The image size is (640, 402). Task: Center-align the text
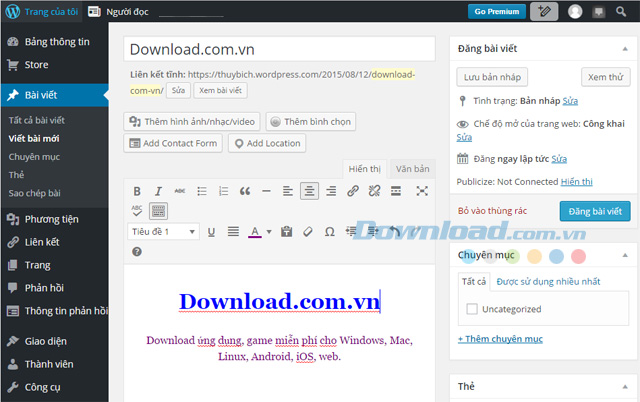tap(309, 191)
